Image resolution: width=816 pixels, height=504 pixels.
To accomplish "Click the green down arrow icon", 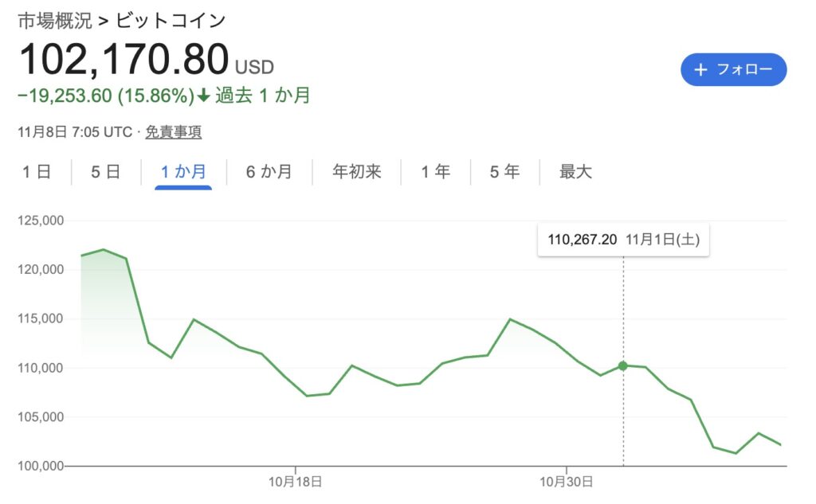I will click(x=203, y=96).
